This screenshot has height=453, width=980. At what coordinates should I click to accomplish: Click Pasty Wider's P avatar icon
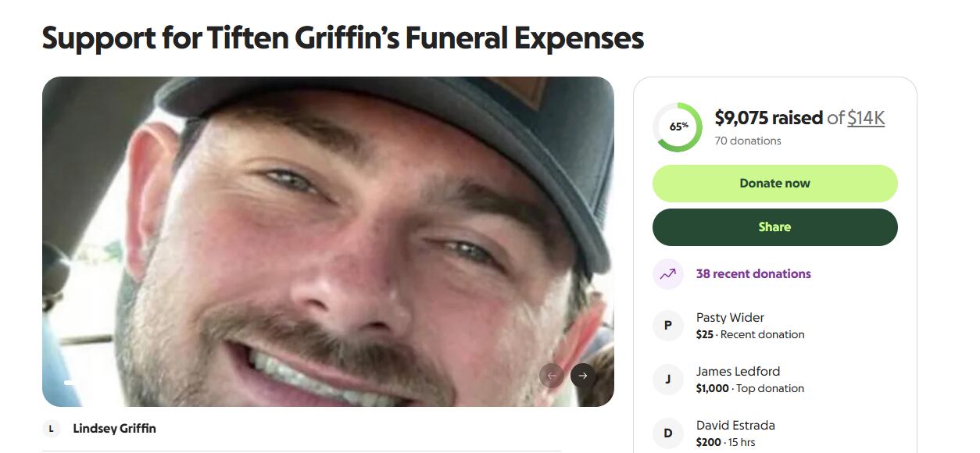(668, 326)
